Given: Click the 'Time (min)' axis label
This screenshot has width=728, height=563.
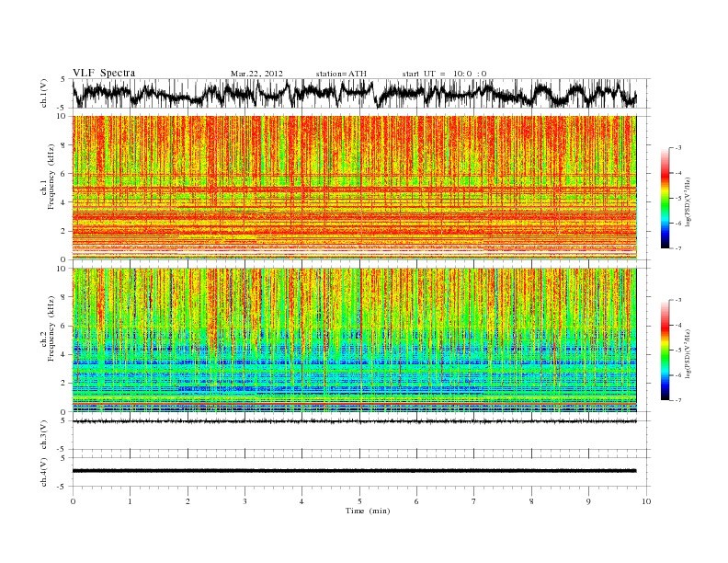Looking at the screenshot, I should (x=368, y=511).
